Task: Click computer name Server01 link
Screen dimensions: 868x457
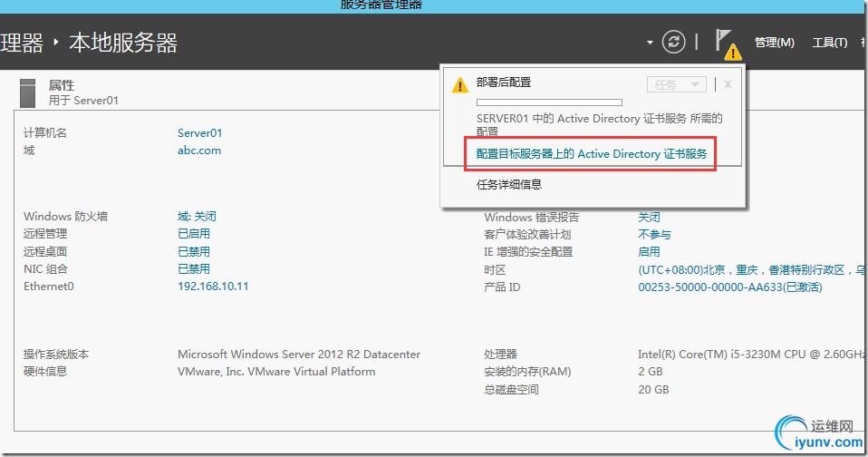Action: [200, 133]
